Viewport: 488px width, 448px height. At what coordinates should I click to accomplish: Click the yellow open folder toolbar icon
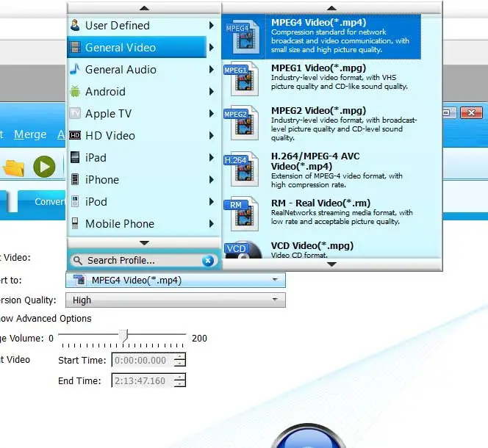(x=13, y=168)
